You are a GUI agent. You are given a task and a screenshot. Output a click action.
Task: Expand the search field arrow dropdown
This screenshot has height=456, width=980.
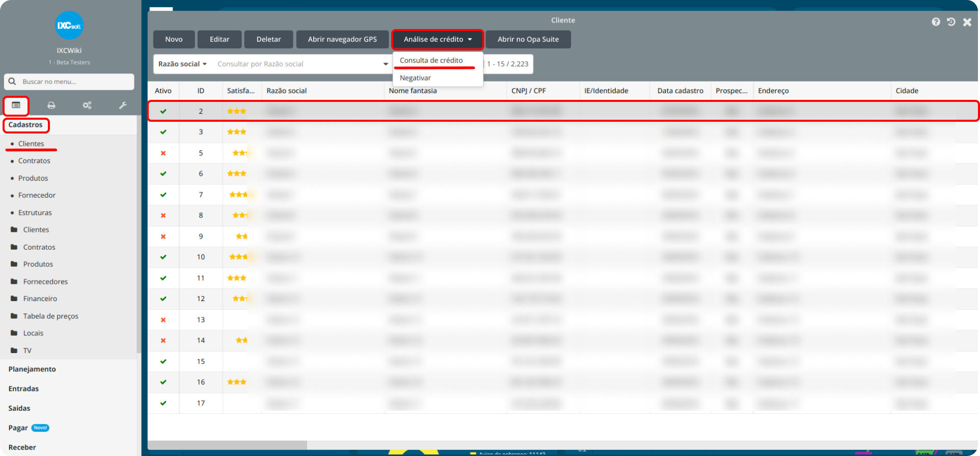(x=386, y=64)
